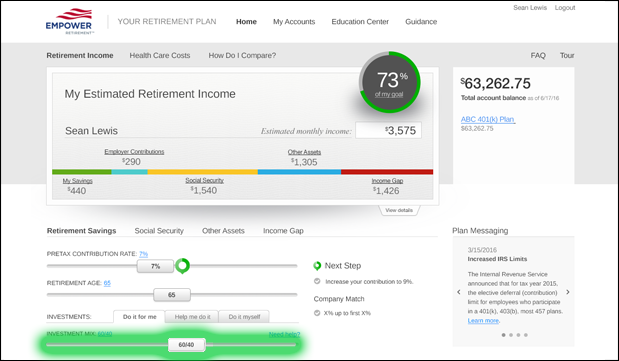Click the blue Other Assets bar segment
This screenshot has width=619, height=361.
pyautogui.click(x=299, y=172)
